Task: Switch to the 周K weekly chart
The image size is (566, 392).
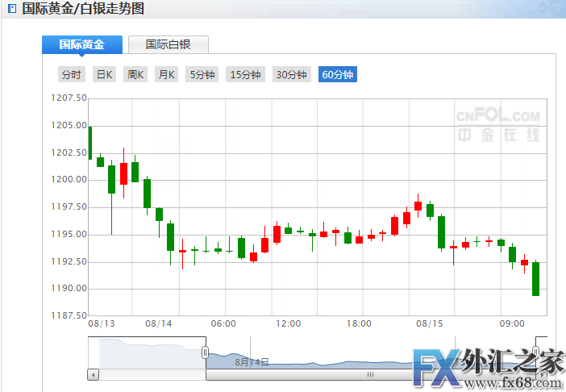Action: 135,75
